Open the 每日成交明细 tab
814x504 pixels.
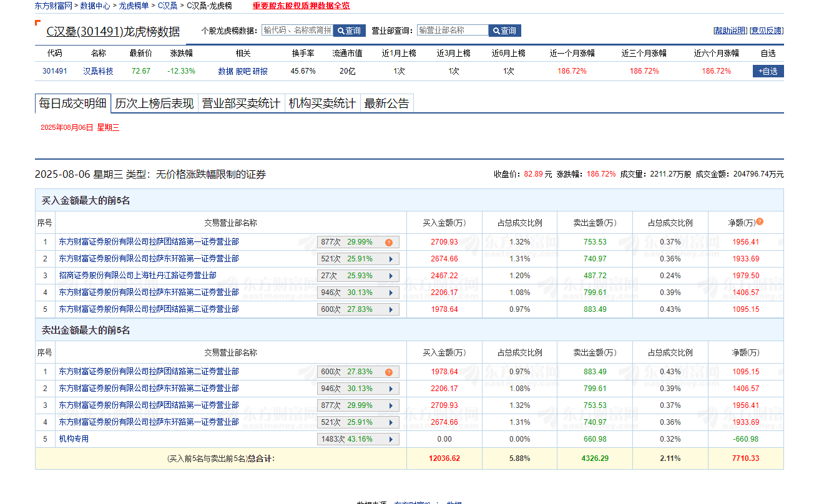pos(72,104)
